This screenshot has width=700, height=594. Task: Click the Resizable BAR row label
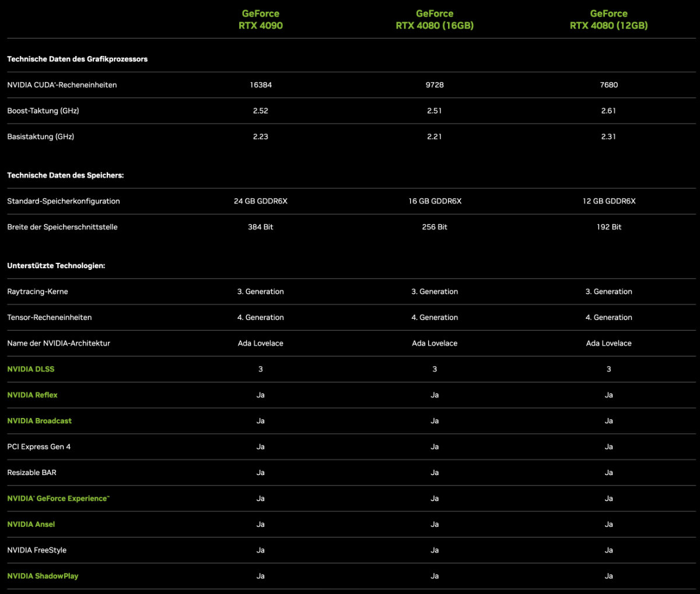coord(32,473)
